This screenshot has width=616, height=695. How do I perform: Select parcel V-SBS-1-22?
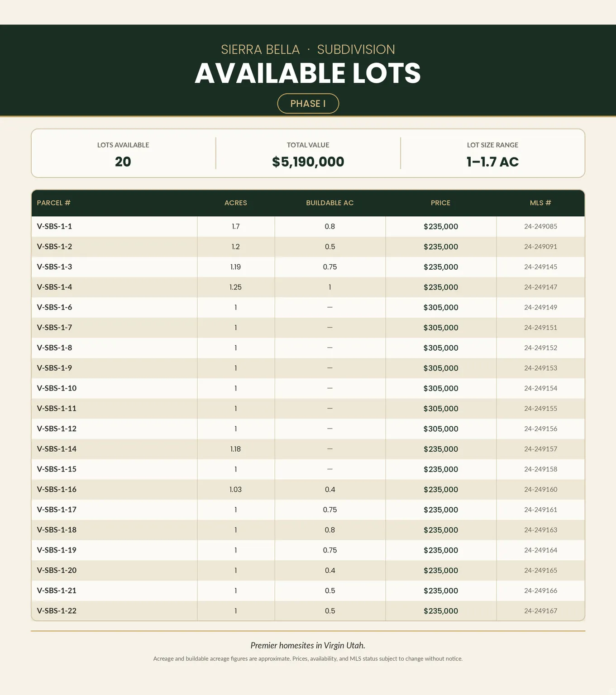(x=57, y=611)
